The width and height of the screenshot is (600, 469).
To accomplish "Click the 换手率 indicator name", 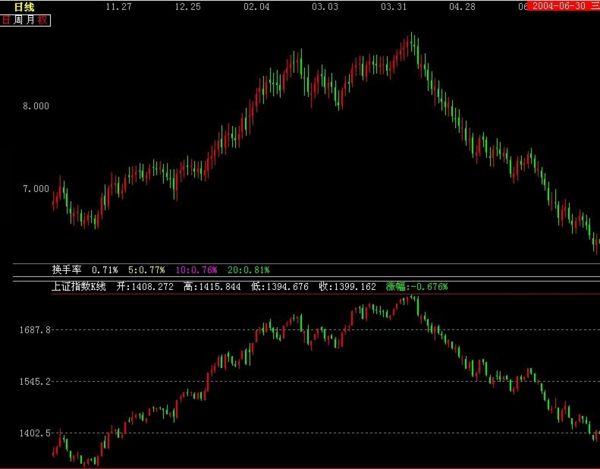I will pos(67,270).
